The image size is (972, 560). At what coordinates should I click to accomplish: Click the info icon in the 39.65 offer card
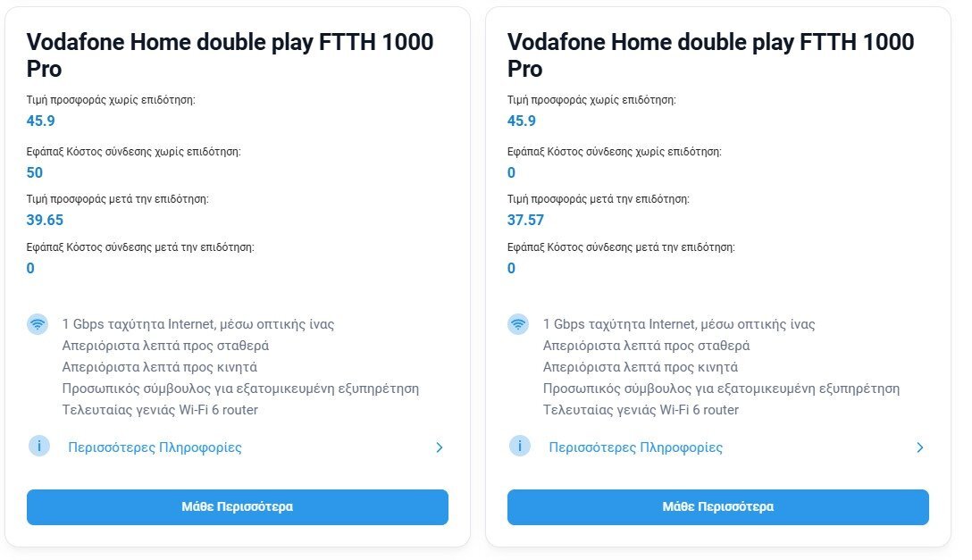point(39,446)
